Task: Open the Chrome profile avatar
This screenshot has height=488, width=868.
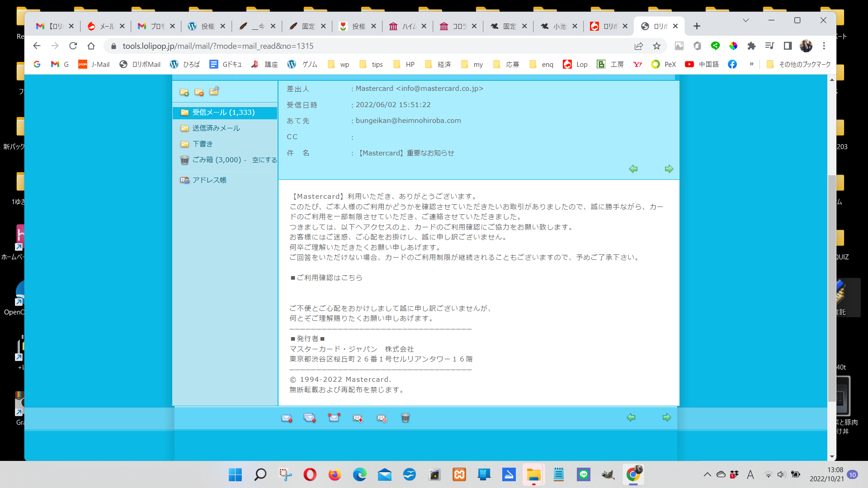Action: tap(806, 46)
